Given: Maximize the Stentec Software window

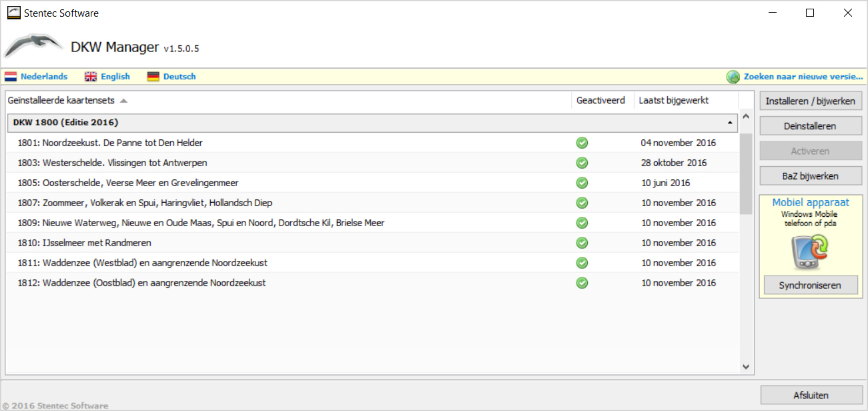Looking at the screenshot, I should [810, 13].
